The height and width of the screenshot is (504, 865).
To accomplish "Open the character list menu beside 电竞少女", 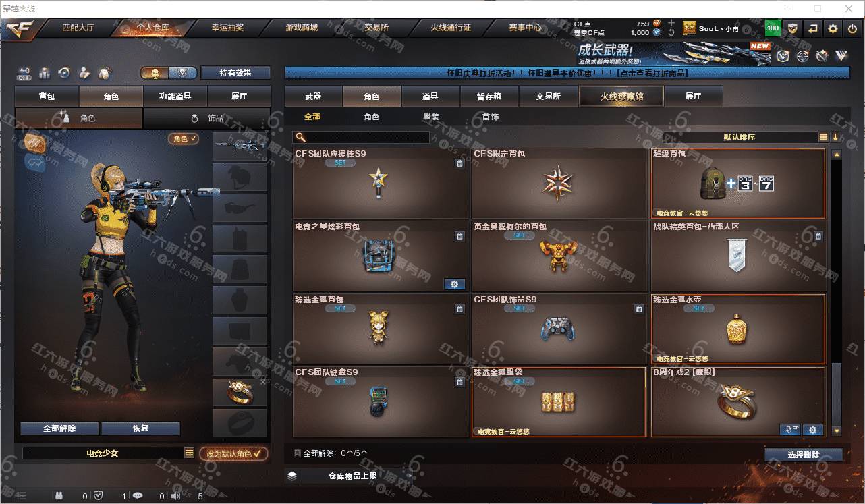I will click(x=189, y=453).
